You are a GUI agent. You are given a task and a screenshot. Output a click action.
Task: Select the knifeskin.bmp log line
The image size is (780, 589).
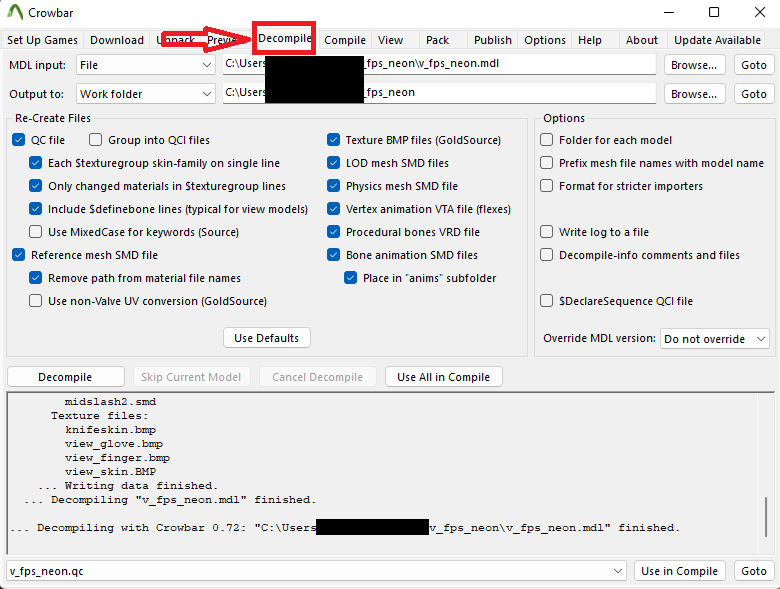tap(110, 430)
